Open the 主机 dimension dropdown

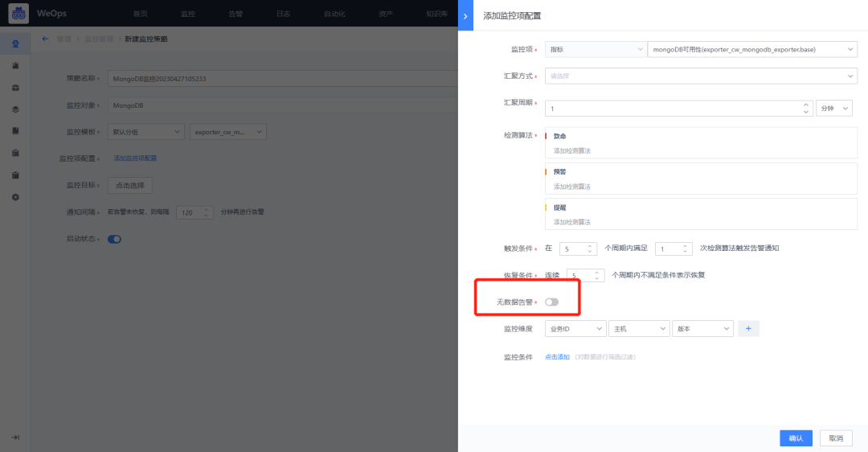[640, 328]
